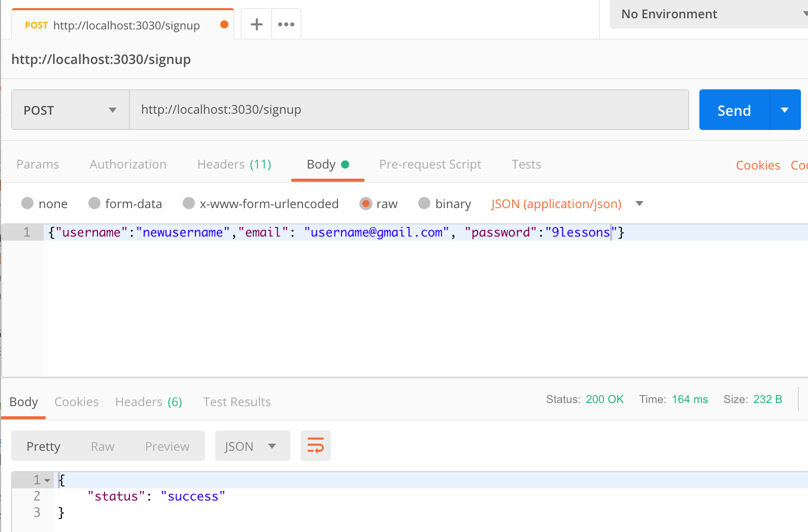Open tab options via three-dots icon
This screenshot has height=532, width=808.
[x=286, y=24]
